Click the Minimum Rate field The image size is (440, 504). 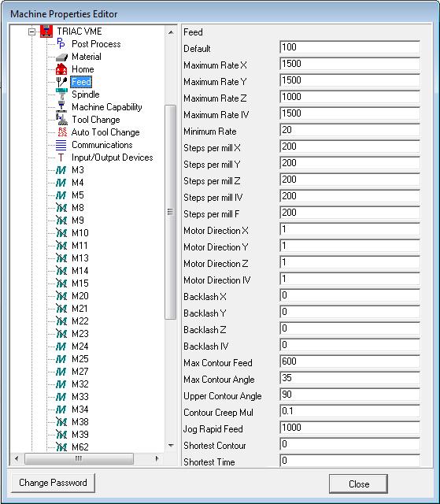pyautogui.click(x=349, y=130)
